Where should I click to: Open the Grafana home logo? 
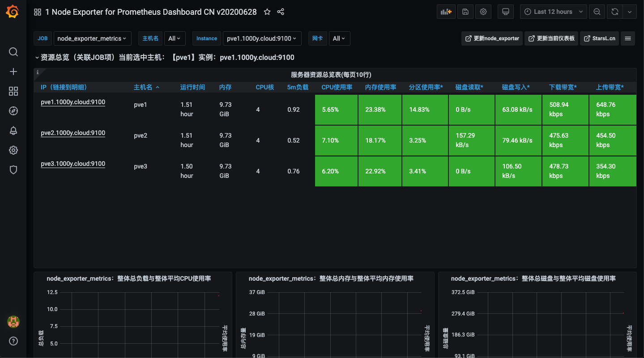13,12
